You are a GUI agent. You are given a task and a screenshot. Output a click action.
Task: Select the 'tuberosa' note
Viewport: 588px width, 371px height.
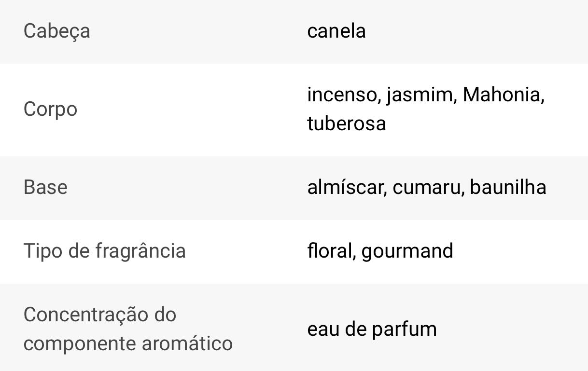pyautogui.click(x=346, y=124)
